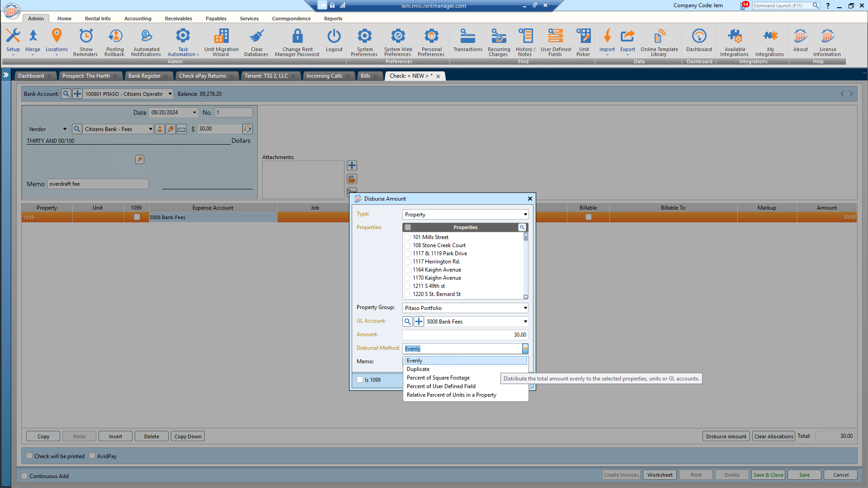Click the Memo field with overdraft fee
The image size is (868, 488).
(98, 184)
